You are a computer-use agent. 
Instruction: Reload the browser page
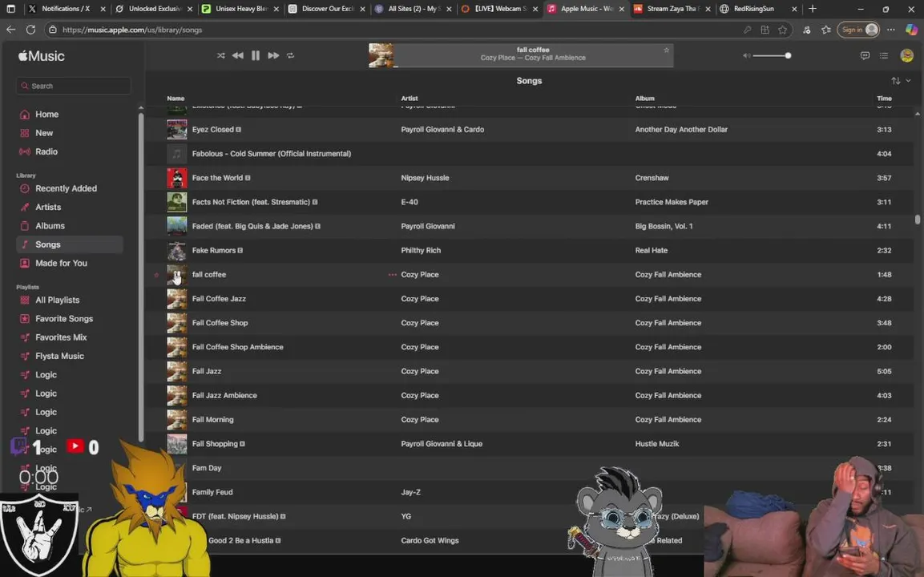tap(30, 30)
